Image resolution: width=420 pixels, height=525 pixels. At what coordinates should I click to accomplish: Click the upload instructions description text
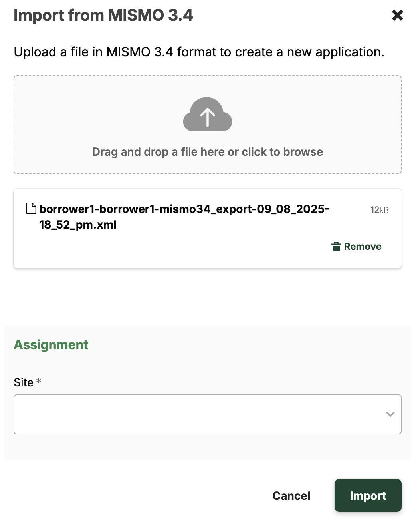coord(199,52)
